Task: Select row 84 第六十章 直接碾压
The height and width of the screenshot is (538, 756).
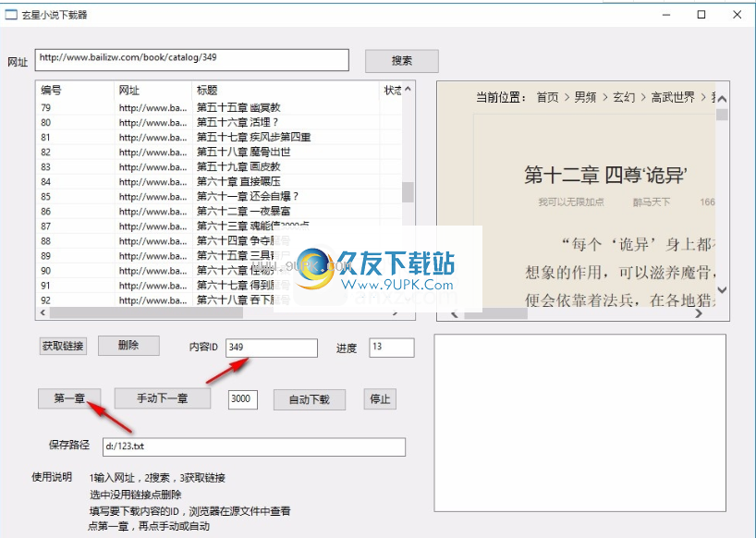Action: (x=219, y=182)
